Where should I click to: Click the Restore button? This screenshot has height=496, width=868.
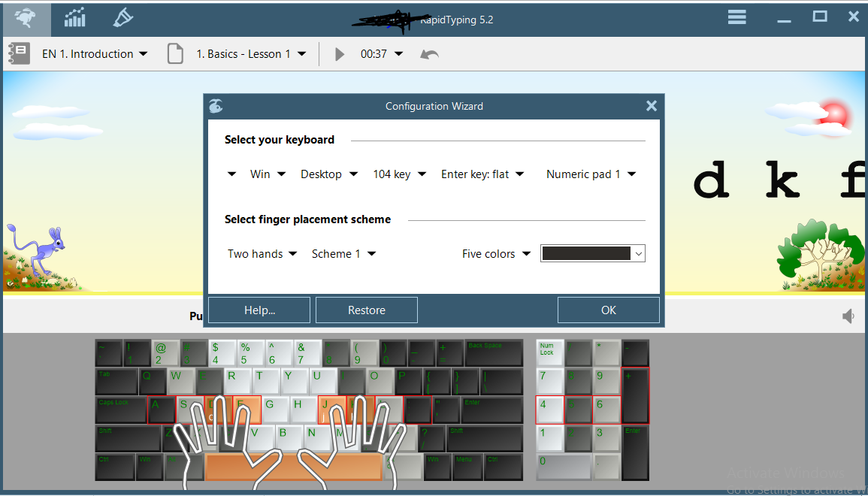coord(367,310)
